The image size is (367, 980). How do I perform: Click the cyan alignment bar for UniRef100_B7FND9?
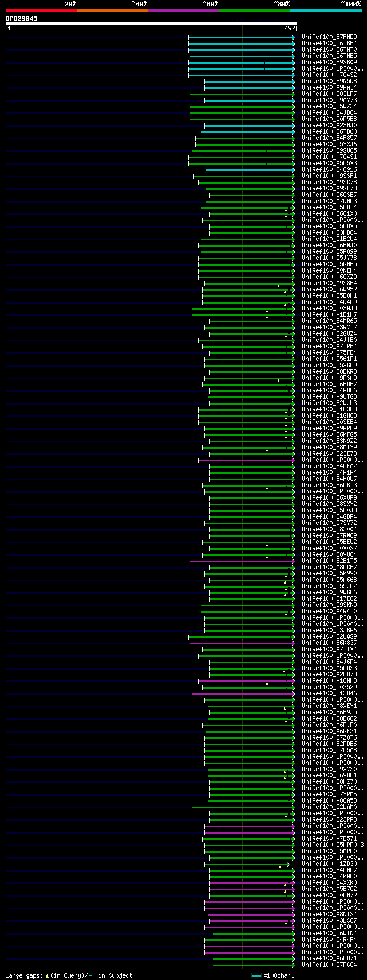(x=241, y=37)
